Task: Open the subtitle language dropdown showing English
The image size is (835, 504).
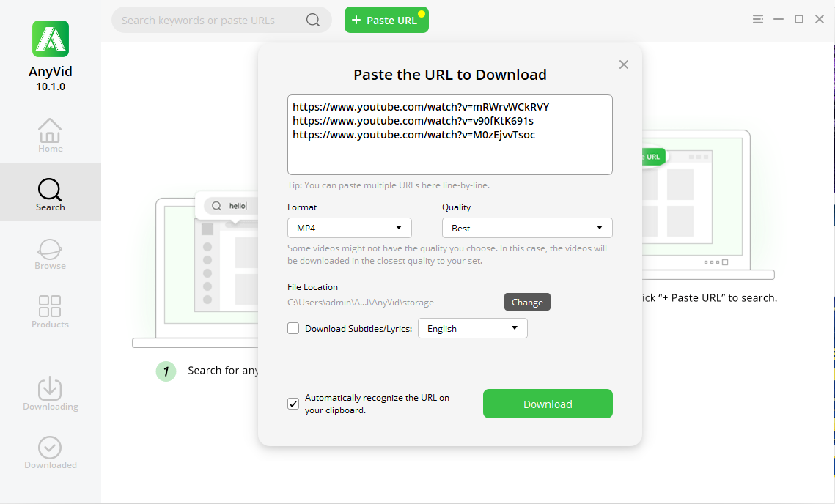Action: (x=473, y=328)
